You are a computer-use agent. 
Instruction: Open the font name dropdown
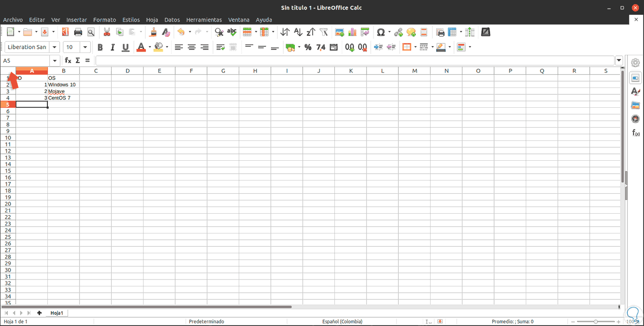[x=55, y=47]
